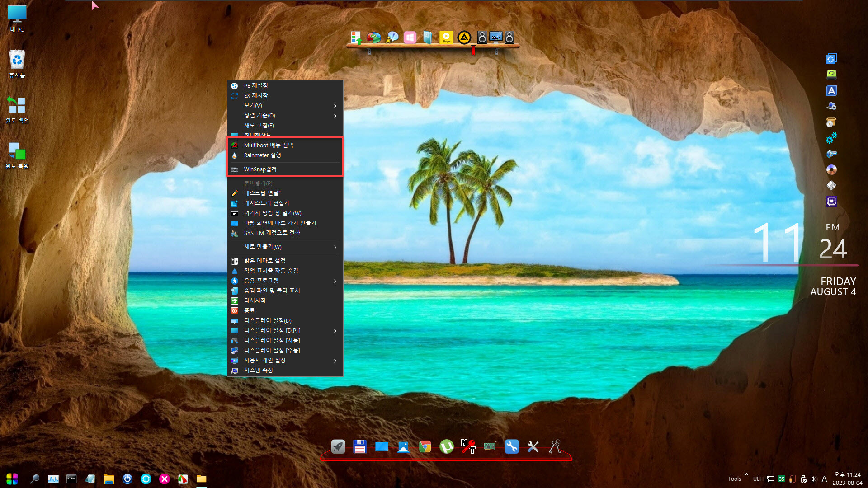Select Rainmeter 실행 in the context menu
Viewport: 868px width, 488px height.
[285, 155]
